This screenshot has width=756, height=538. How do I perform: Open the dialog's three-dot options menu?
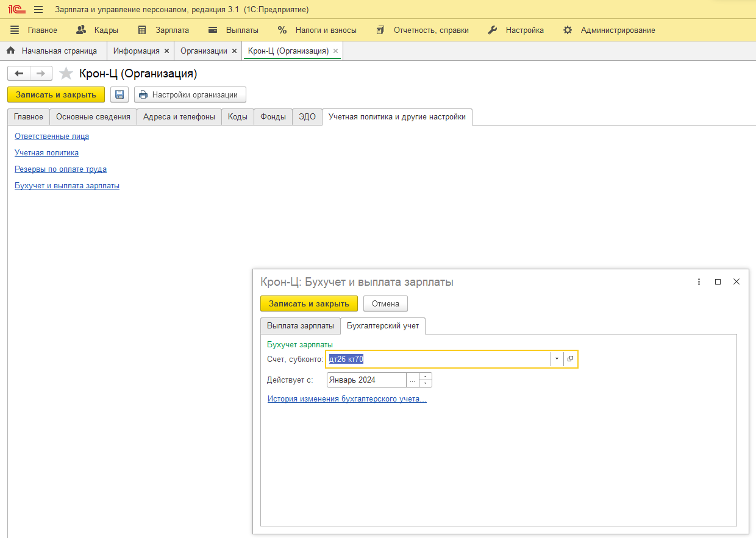click(699, 281)
